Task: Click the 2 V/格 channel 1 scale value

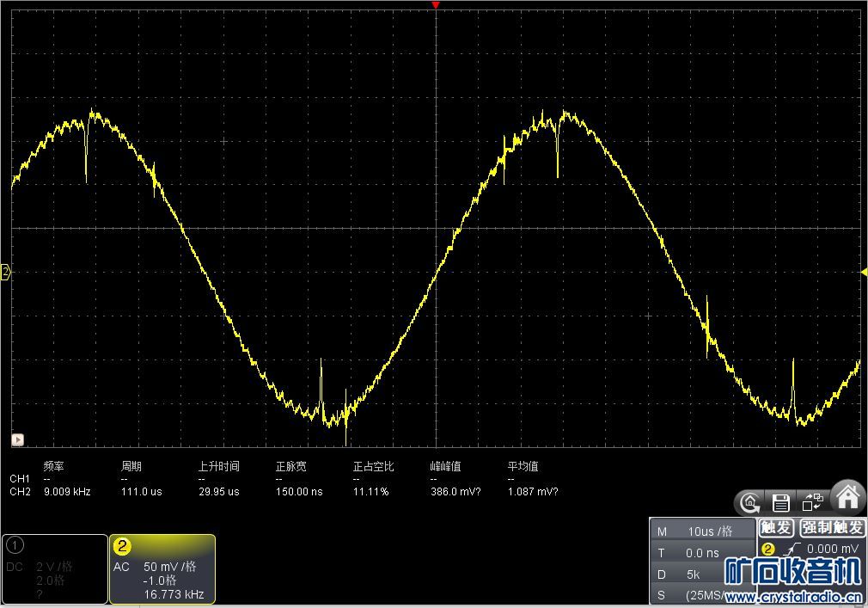Action: coord(54,567)
